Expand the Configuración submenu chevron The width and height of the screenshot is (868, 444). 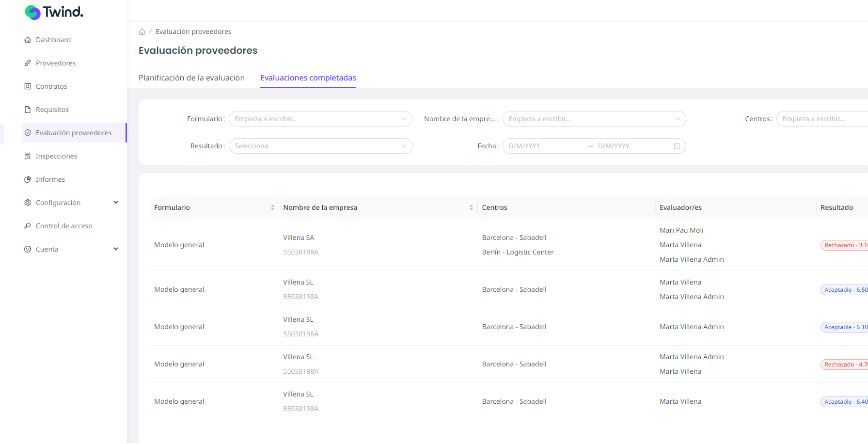click(116, 203)
